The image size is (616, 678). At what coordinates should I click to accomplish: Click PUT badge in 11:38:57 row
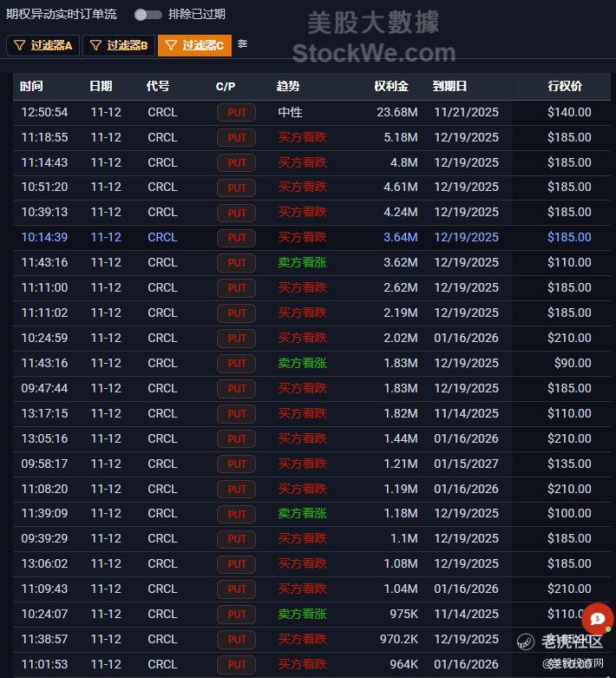click(237, 639)
